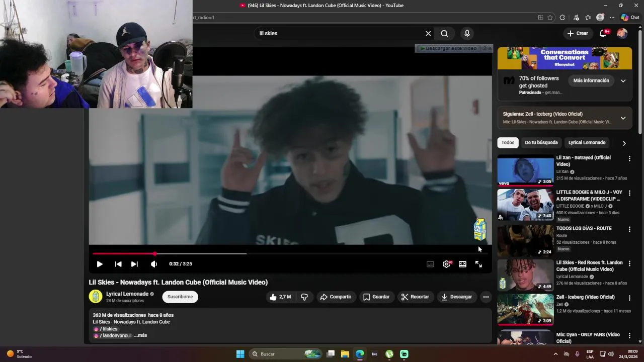
Task: Subscribe with the Suscribirme button
Action: pyautogui.click(x=180, y=297)
